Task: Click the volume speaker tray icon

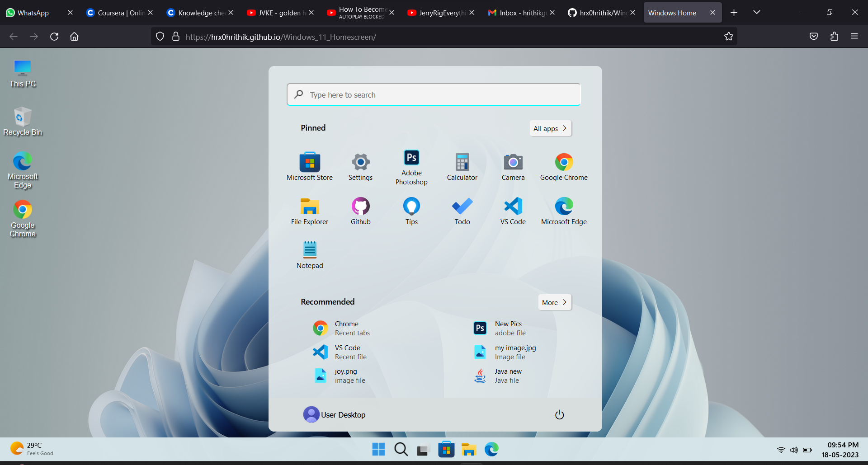Action: [x=794, y=450]
